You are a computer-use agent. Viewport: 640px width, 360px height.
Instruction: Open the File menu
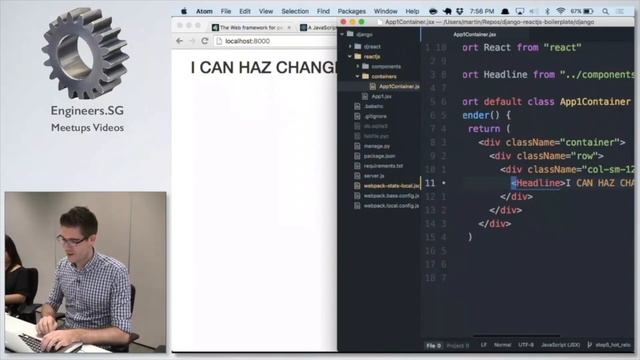tap(226, 11)
